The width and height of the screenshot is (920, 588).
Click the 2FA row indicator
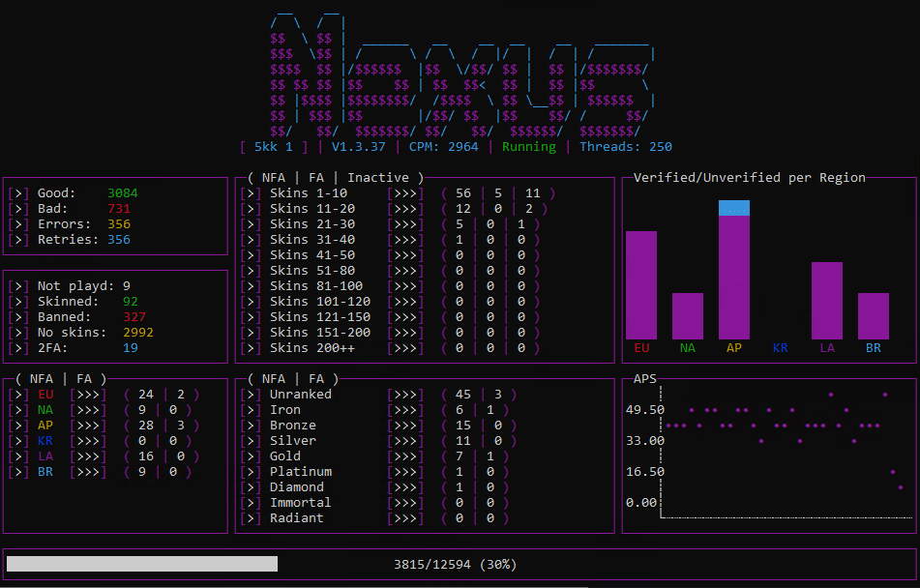click(x=16, y=347)
